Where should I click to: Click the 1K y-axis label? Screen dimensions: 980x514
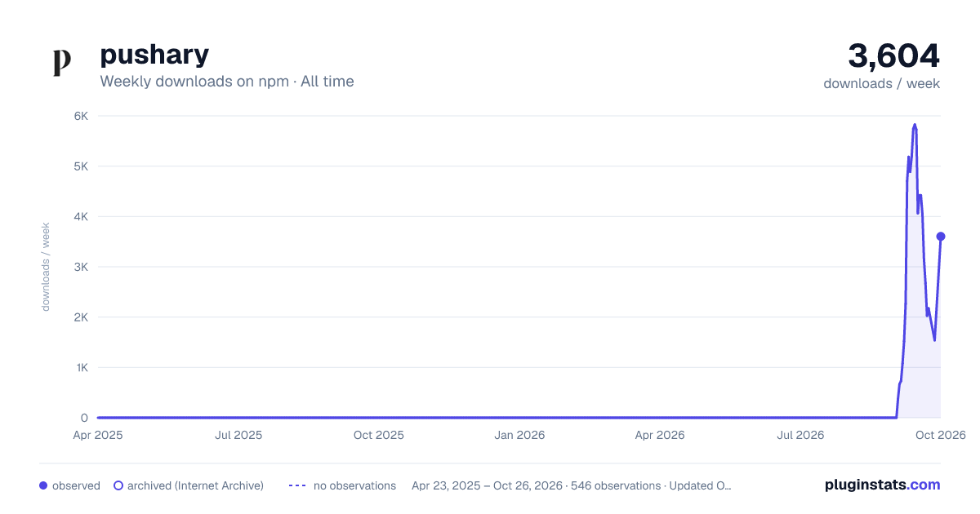pyautogui.click(x=81, y=368)
